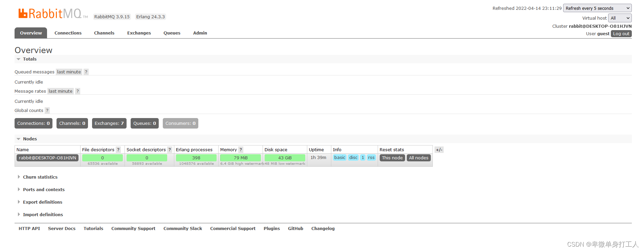This screenshot has height=251, width=644.
Task: Change Queued messages last minute range
Action: (69, 72)
